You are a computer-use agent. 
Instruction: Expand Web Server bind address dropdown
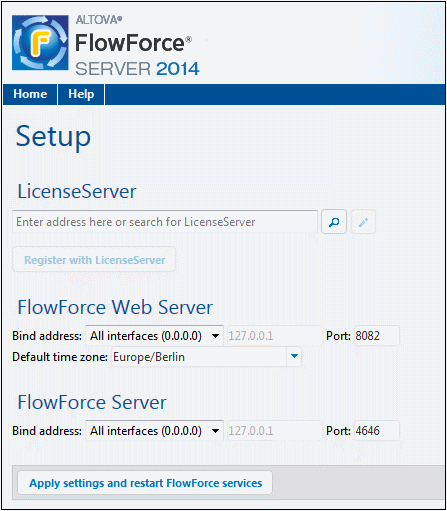[x=154, y=336]
